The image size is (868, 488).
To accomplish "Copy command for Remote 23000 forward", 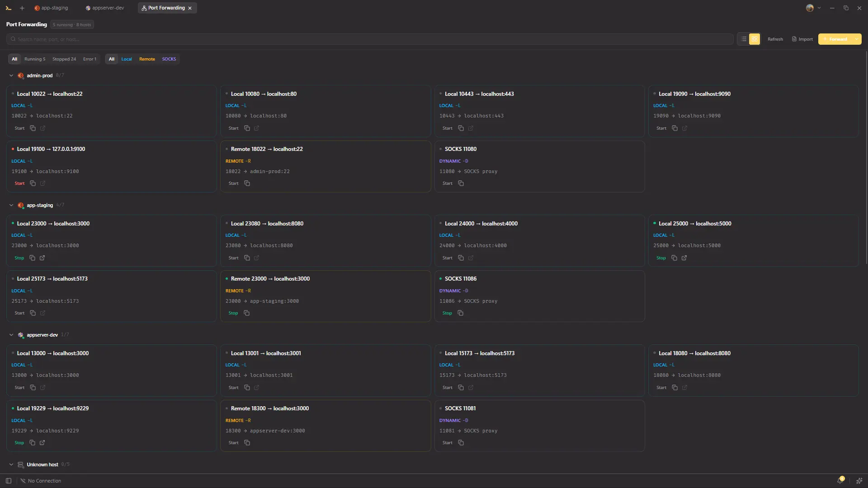I will tap(246, 313).
